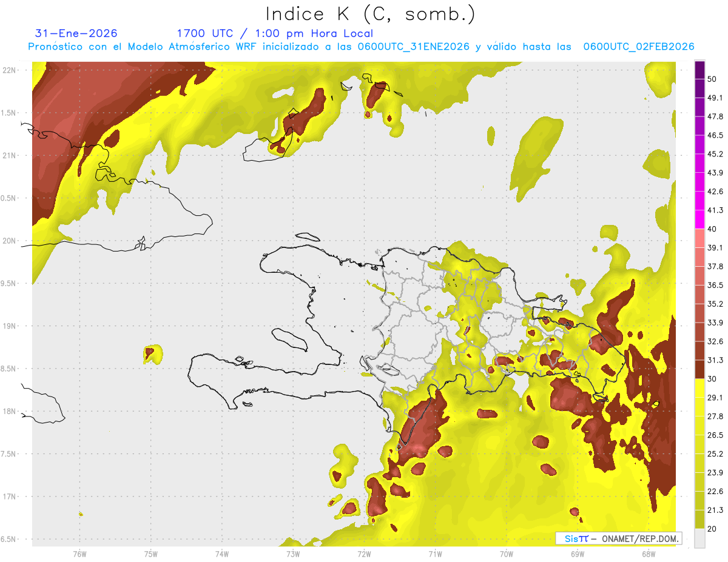Viewport: 728px width, 562px height.
Task: Click the initialization stamp "0600UTC_31ENE2026"
Action: 414,47
